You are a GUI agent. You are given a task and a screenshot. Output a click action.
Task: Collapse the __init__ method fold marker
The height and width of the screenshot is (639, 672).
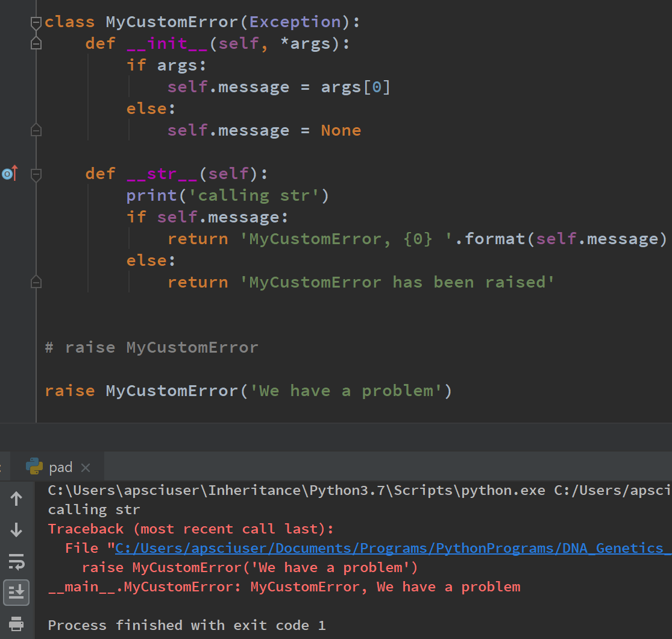point(36,43)
